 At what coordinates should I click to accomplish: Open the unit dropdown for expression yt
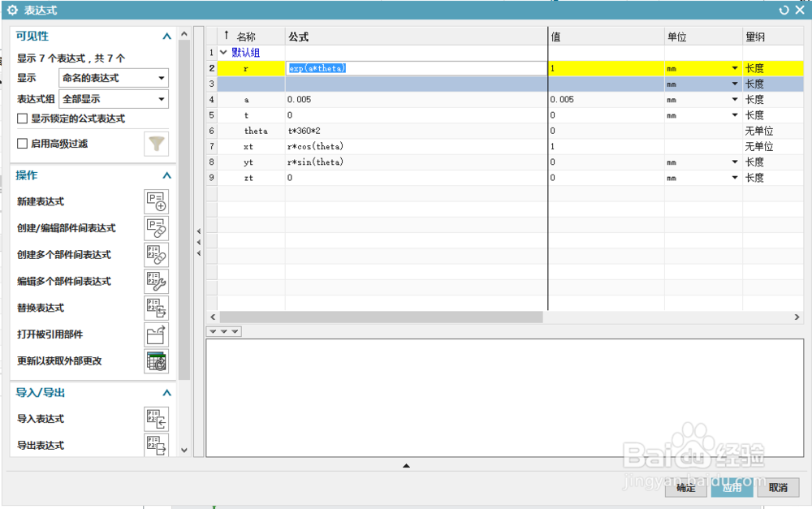coord(734,162)
